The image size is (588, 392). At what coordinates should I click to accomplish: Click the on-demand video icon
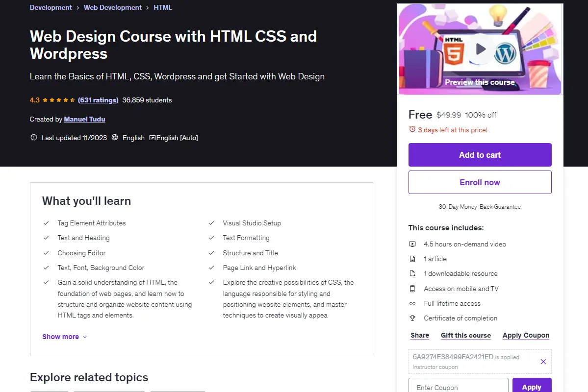pos(412,244)
